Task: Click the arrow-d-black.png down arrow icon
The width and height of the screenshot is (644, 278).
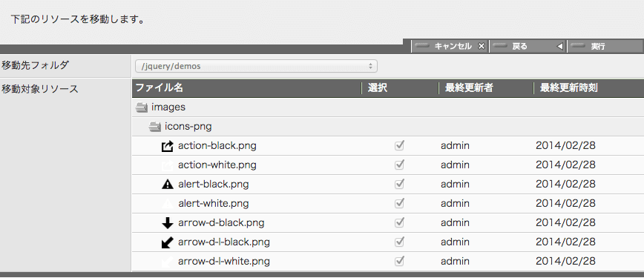Action: 168,223
